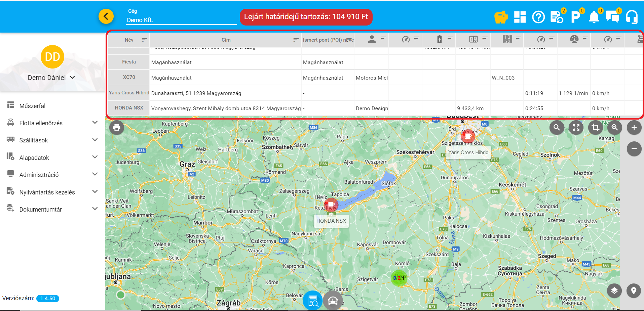The height and width of the screenshot is (311, 644).
Task: Open the support headset icon
Action: click(632, 17)
